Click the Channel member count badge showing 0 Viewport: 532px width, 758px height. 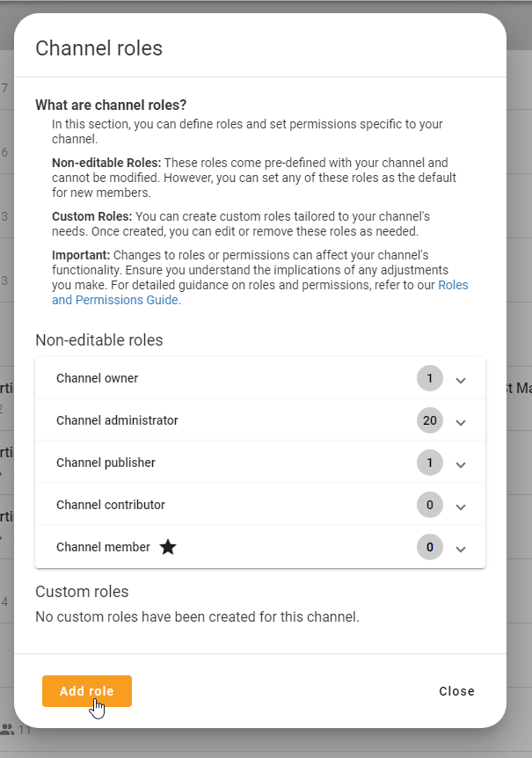click(x=429, y=547)
